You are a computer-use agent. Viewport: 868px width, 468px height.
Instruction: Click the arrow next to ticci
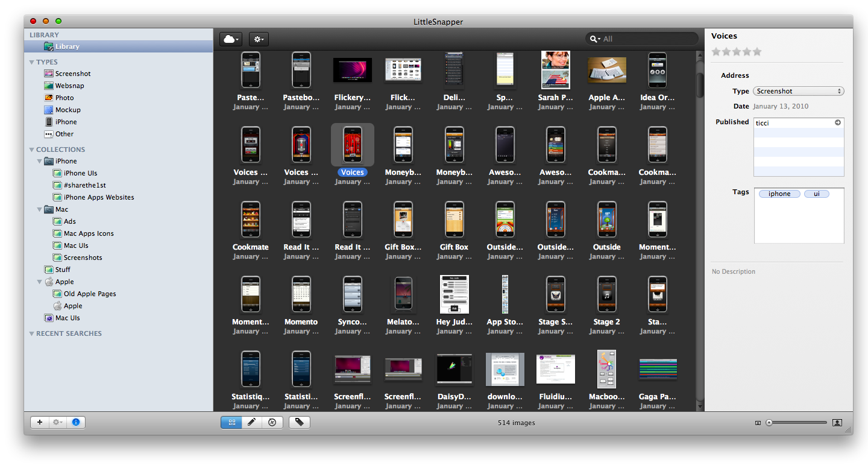click(838, 122)
